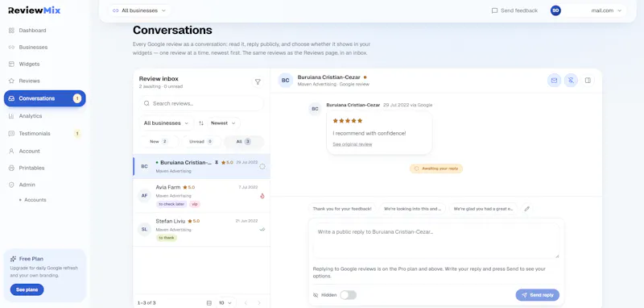Open the page size dropdown showing 10
The height and width of the screenshot is (308, 644).
pos(225,303)
